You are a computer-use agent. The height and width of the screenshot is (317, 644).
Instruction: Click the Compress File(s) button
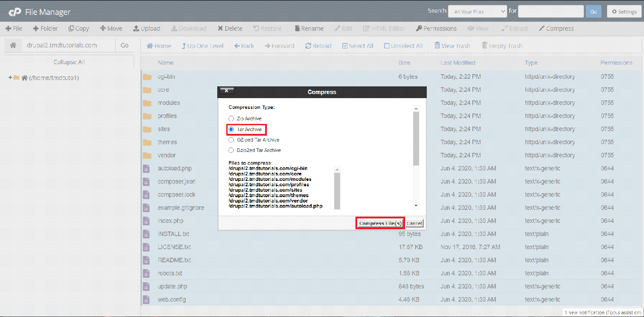point(379,223)
